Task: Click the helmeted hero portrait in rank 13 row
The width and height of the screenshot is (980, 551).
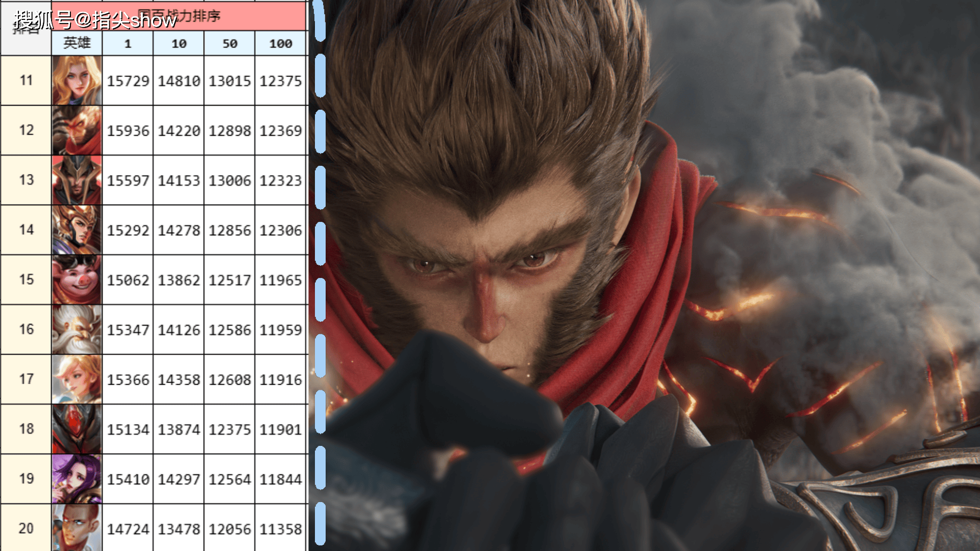Action: pos(77,180)
